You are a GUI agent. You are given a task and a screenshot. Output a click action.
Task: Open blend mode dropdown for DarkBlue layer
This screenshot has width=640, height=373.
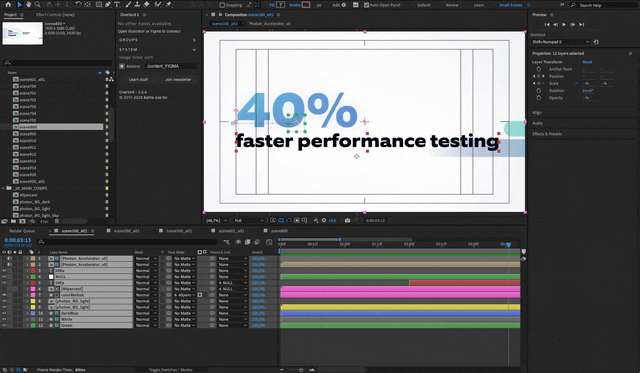pos(146,313)
